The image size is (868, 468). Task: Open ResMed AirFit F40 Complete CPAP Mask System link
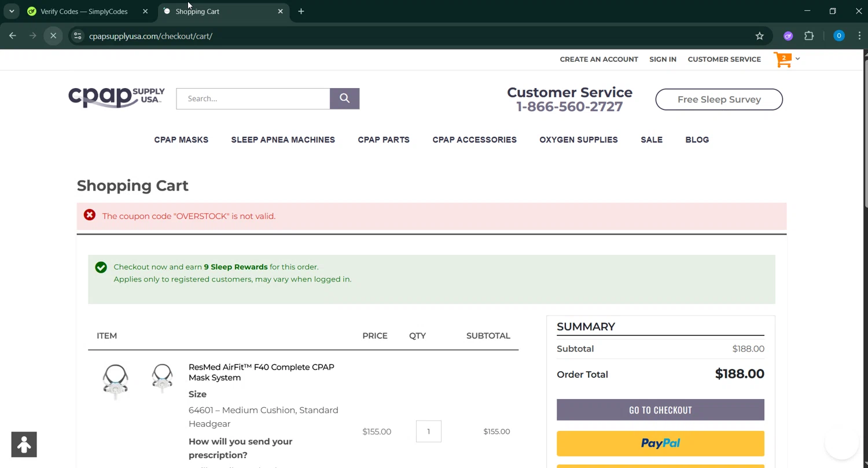[262, 372]
